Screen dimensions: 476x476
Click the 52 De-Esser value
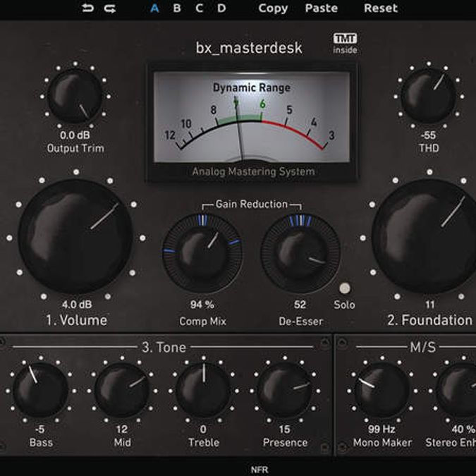pyautogui.click(x=300, y=304)
